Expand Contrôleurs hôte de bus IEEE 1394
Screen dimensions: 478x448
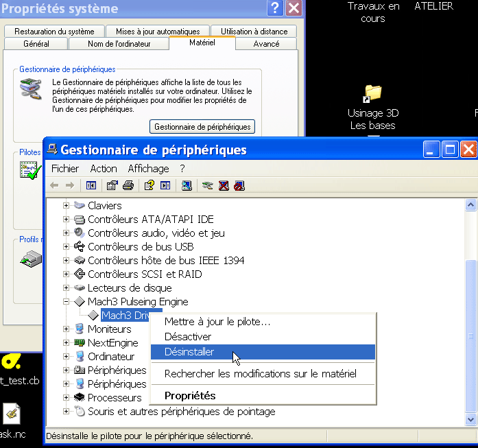tap(66, 261)
